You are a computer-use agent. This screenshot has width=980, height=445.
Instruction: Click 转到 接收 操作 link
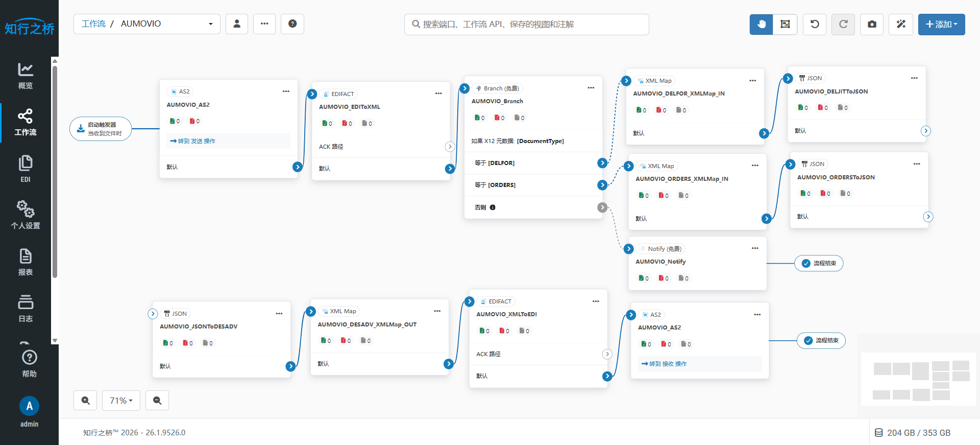tap(664, 364)
